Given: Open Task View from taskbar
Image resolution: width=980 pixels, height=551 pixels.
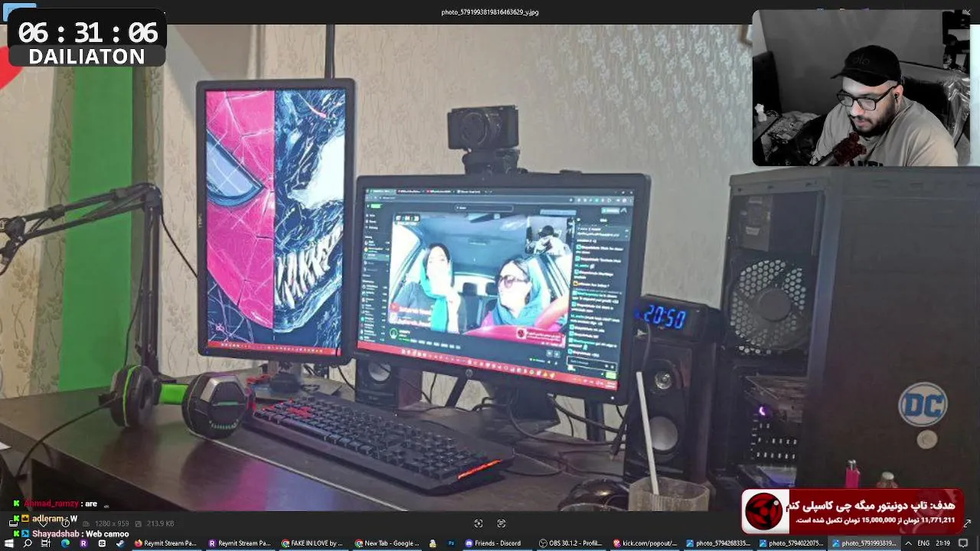Looking at the screenshot, I should pyautogui.click(x=46, y=543).
